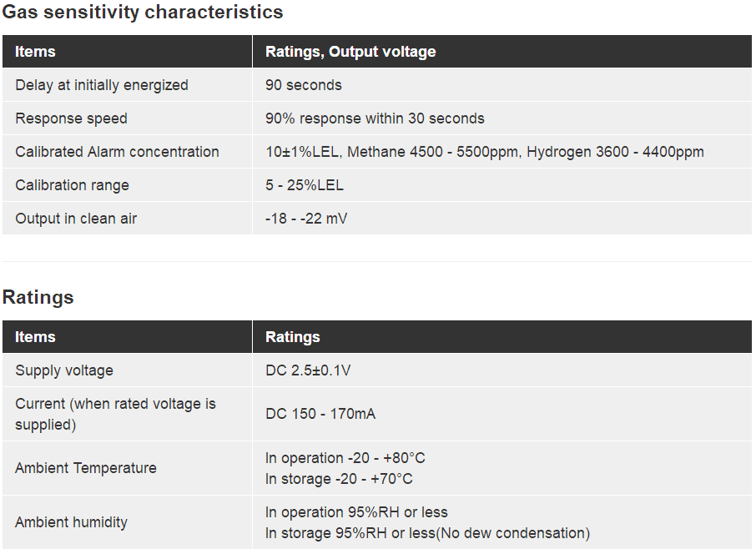Select the Ambient Temperature row label
The image size is (756, 554).
tap(86, 468)
